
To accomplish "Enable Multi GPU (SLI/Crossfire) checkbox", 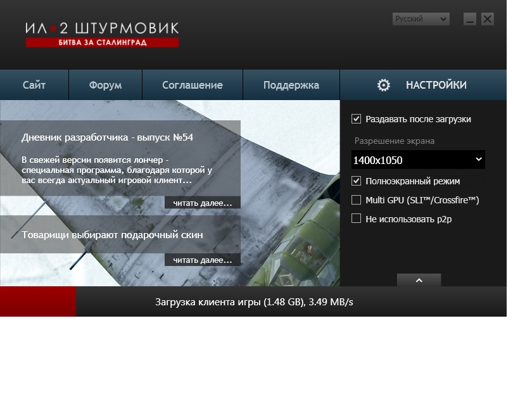I will click(x=356, y=200).
